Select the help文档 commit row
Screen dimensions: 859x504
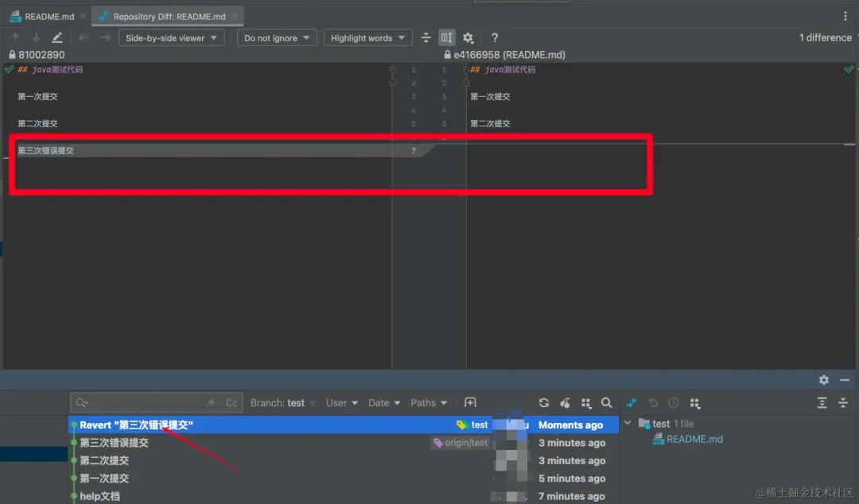(344, 496)
